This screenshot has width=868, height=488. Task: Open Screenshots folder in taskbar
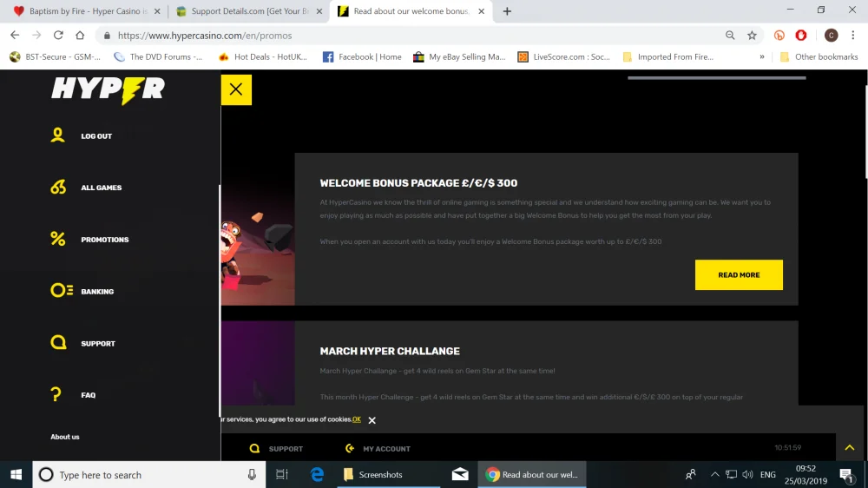click(x=389, y=475)
